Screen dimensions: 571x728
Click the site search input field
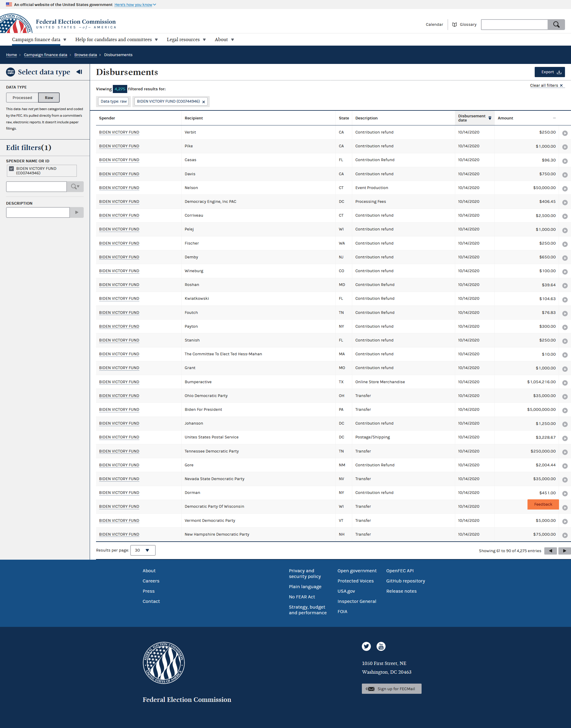pos(515,24)
